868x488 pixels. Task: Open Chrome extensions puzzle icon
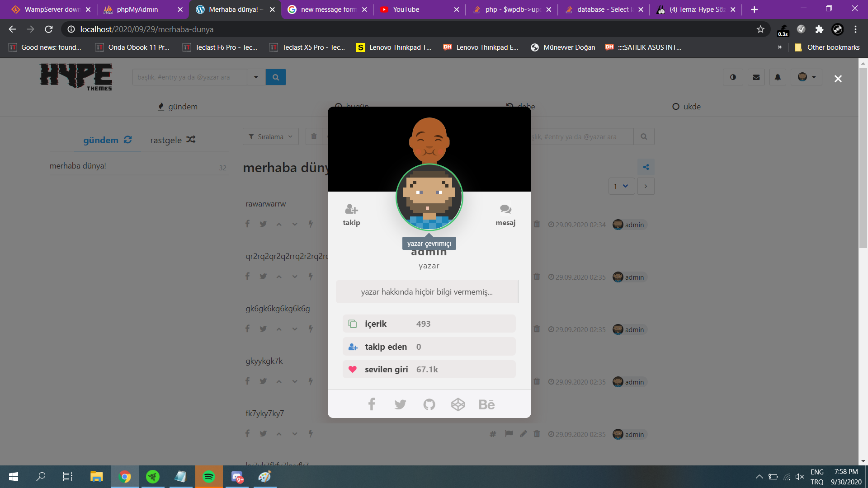tap(819, 29)
